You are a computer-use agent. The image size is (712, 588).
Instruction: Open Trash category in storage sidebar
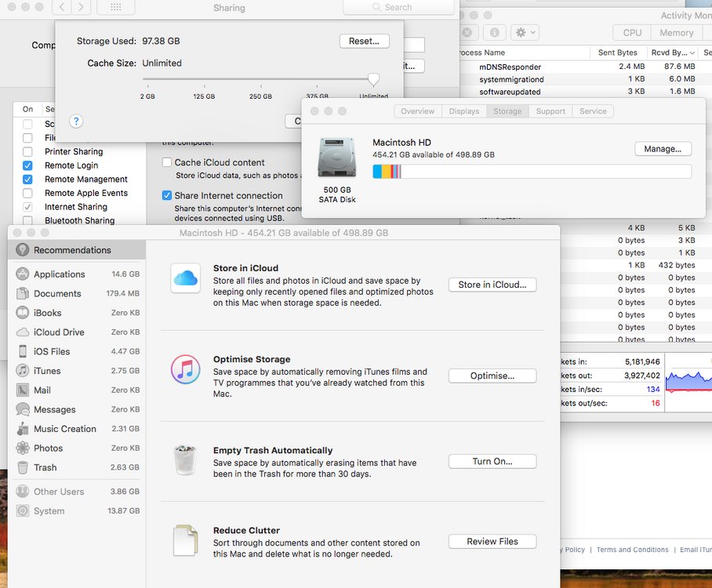[77, 467]
